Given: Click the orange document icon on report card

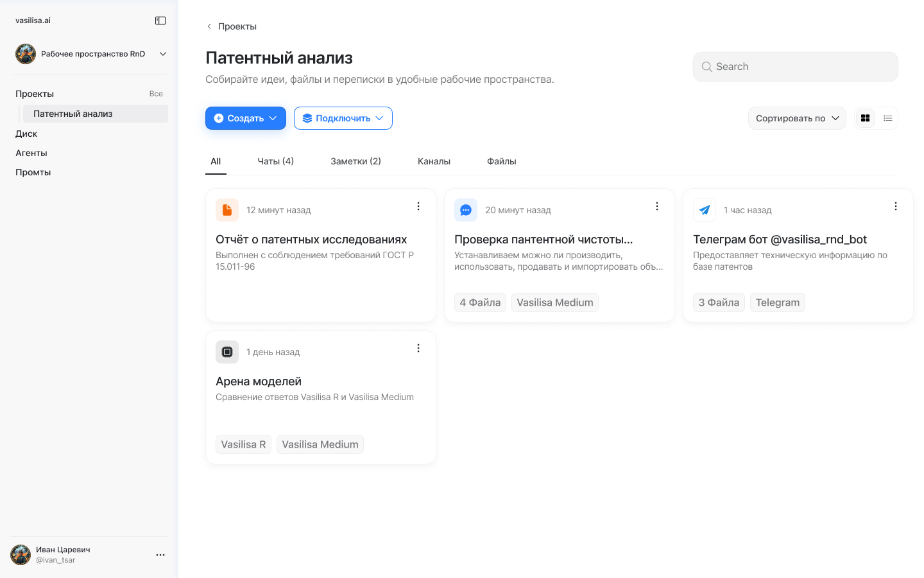Looking at the screenshot, I should (227, 210).
